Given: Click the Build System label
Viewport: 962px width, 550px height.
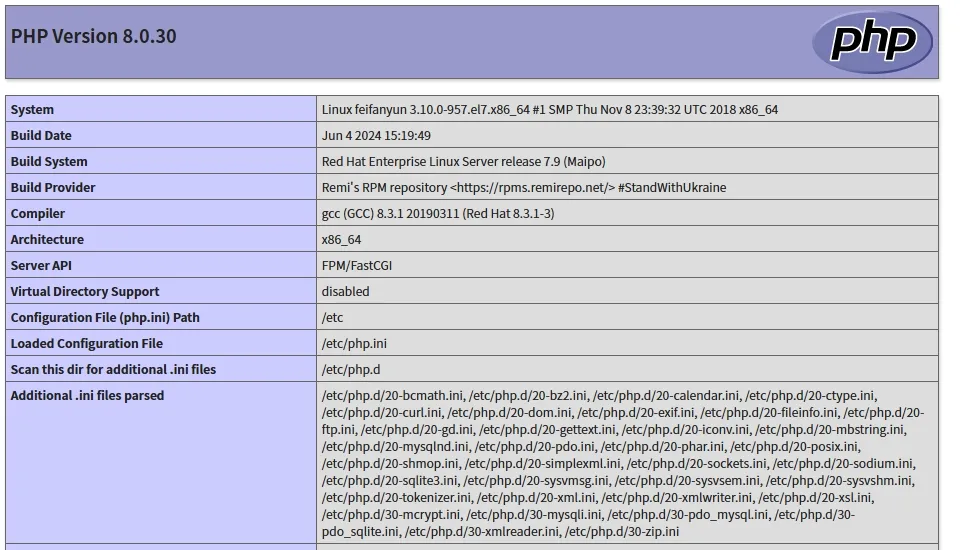Looking at the screenshot, I should point(49,161).
